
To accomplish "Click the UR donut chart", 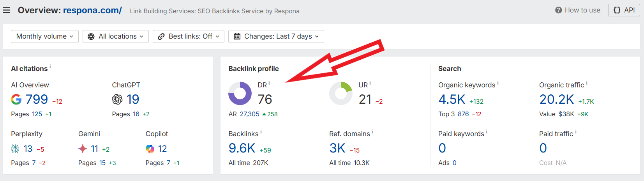I will [341, 94].
